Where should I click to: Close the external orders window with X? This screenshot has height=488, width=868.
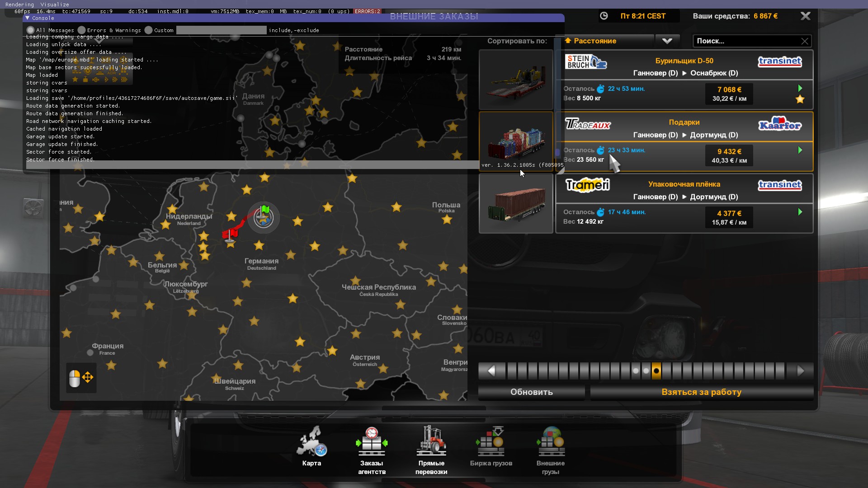pyautogui.click(x=805, y=16)
